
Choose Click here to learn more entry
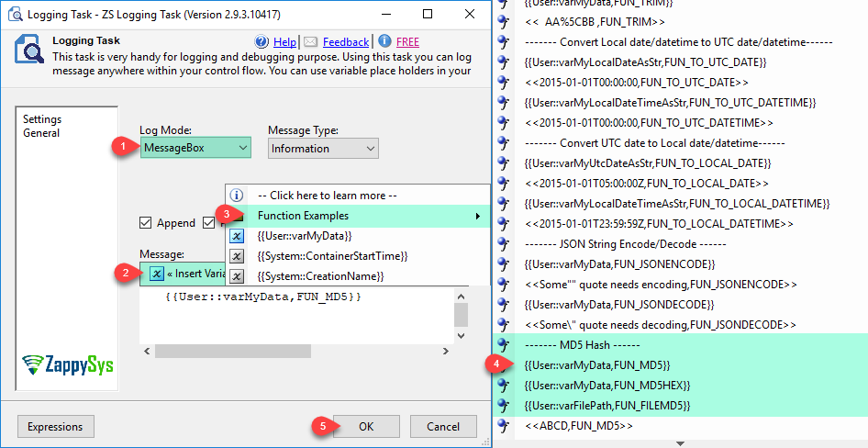(x=328, y=196)
